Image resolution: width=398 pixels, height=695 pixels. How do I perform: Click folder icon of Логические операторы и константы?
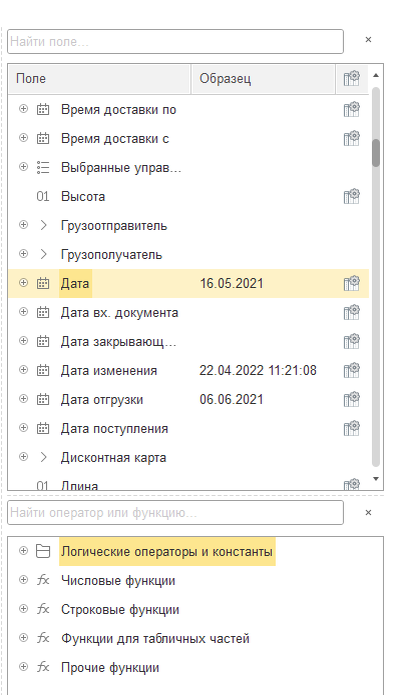pos(43,551)
